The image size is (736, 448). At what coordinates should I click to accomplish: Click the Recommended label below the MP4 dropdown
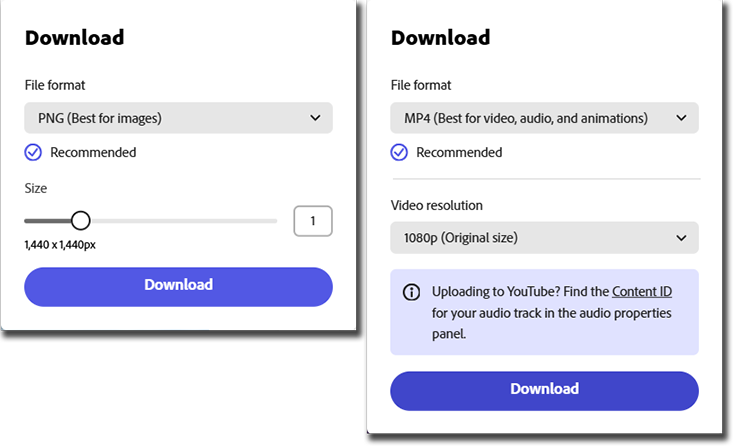459,153
